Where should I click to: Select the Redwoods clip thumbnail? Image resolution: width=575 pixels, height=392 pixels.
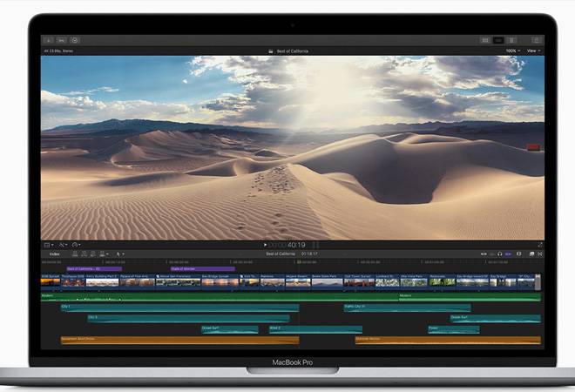click(x=442, y=280)
